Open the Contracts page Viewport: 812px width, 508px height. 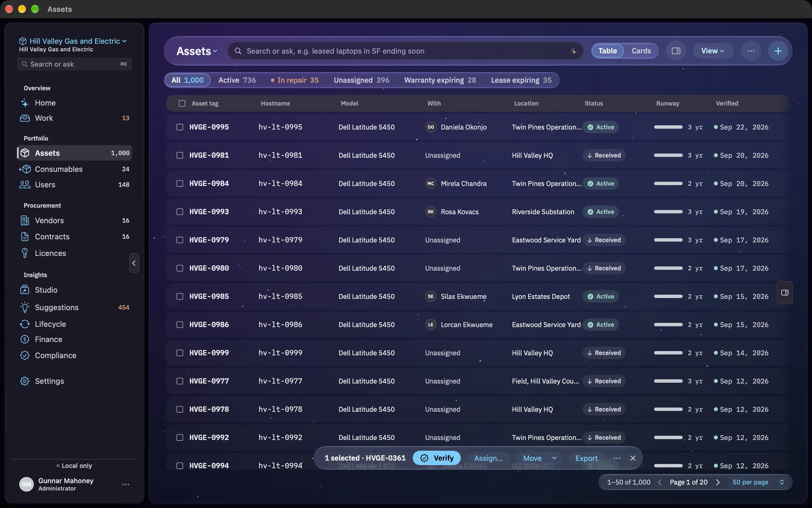74,237
